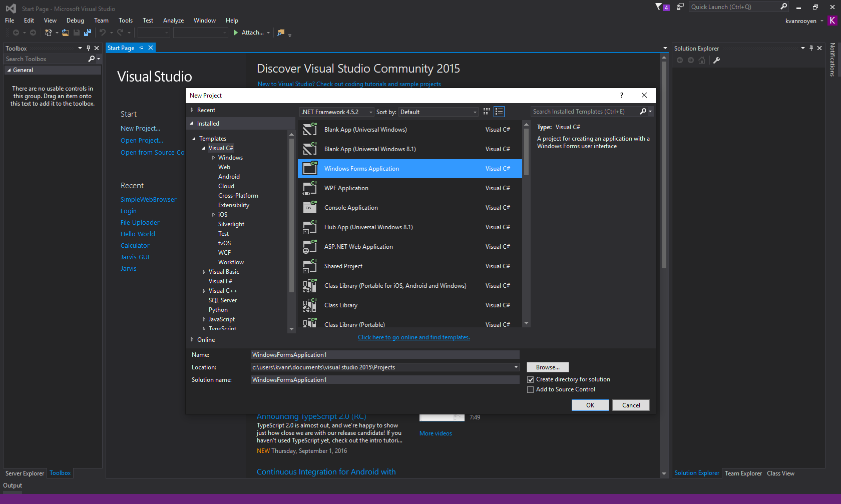Click the Browse... button
841x504 pixels.
pos(548,367)
